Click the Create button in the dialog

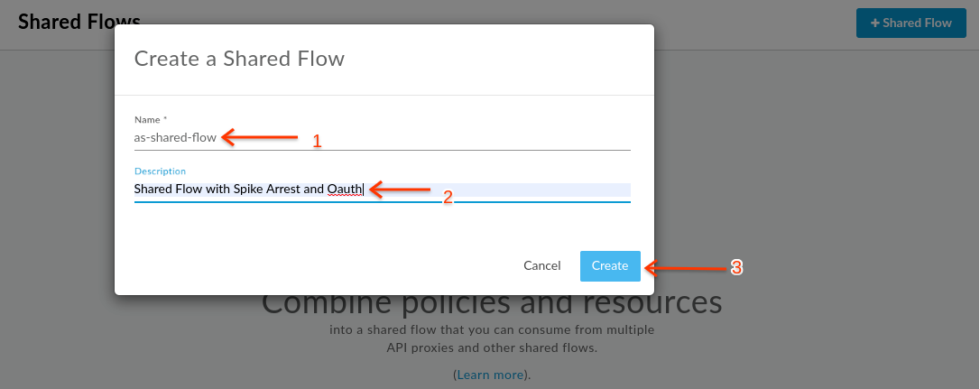tap(610, 265)
